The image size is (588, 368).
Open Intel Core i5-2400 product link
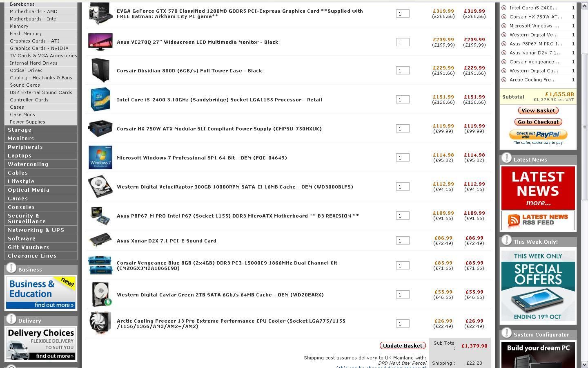coord(219,100)
